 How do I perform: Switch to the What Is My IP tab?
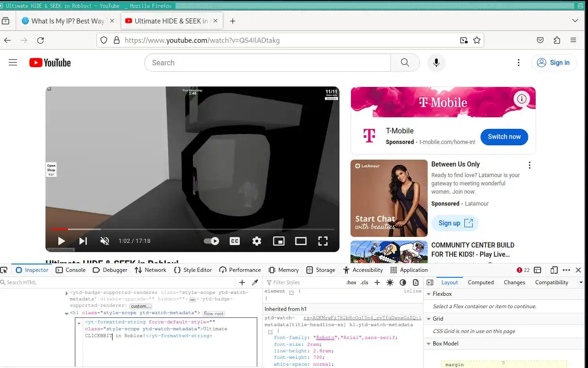point(68,21)
